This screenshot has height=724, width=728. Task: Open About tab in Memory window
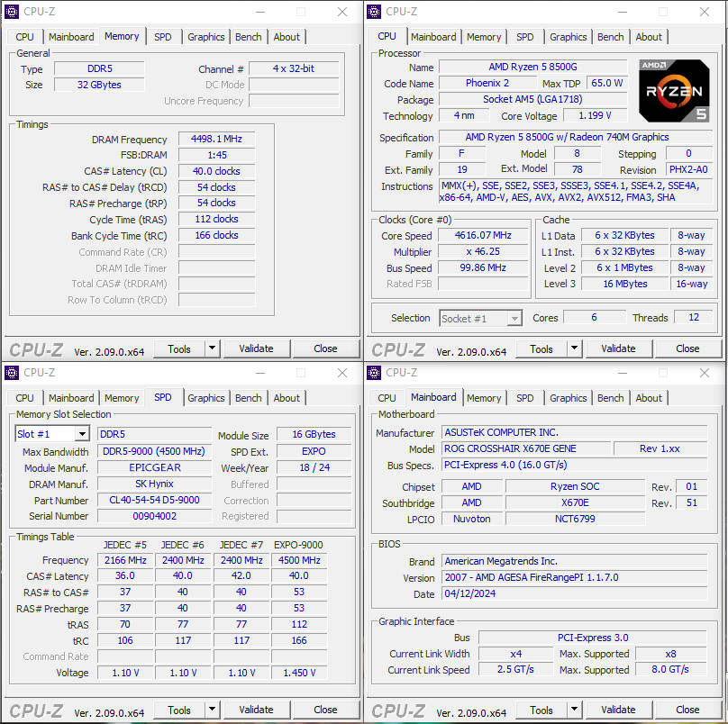(x=287, y=37)
